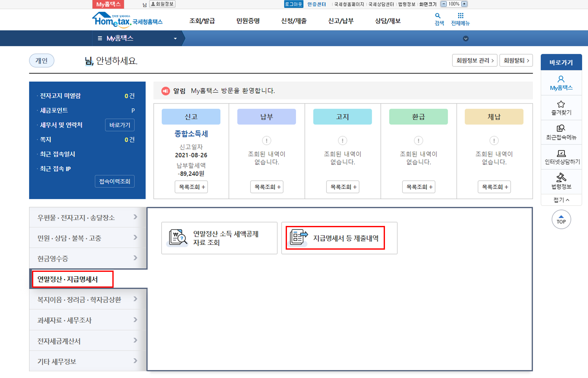Collapse the 바로가기 panel with 접기
The width and height of the screenshot is (588, 378).
[x=561, y=200]
